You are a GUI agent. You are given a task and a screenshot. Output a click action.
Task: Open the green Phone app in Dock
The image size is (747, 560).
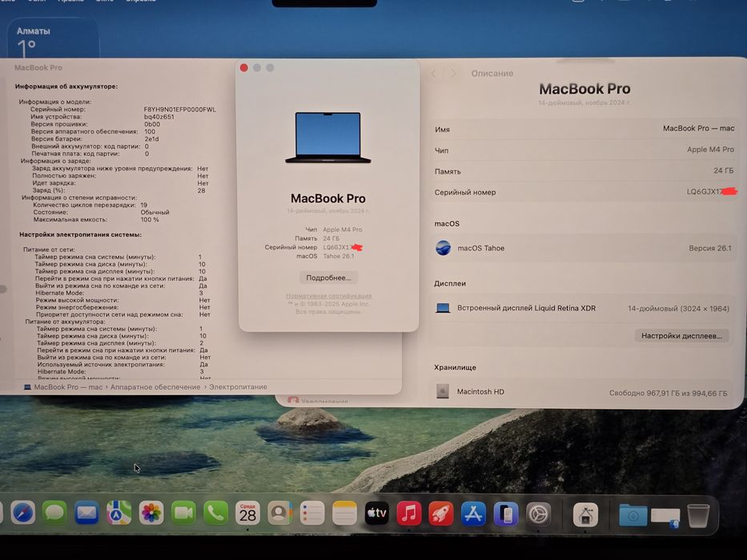tap(215, 514)
